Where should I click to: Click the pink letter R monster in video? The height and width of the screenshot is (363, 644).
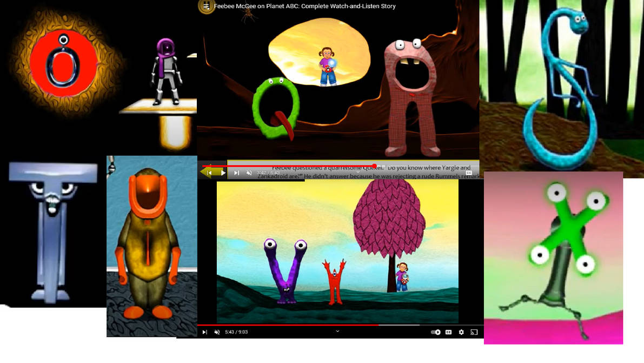coord(411,98)
